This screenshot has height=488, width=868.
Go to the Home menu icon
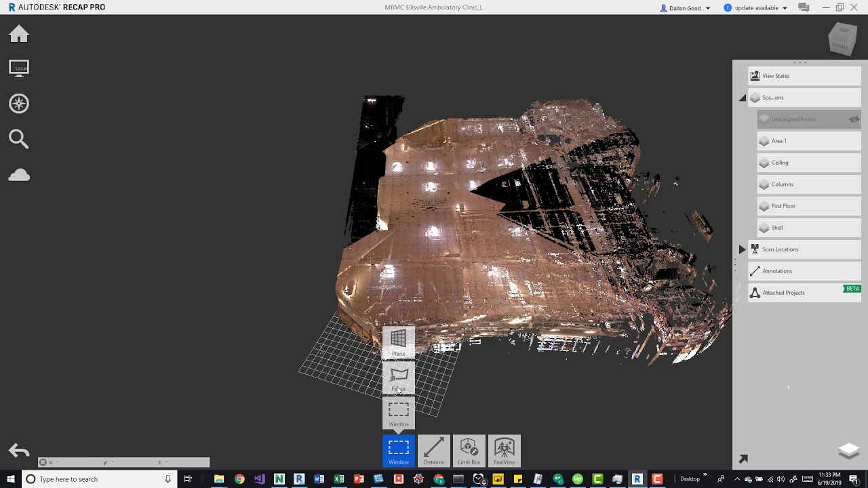19,34
